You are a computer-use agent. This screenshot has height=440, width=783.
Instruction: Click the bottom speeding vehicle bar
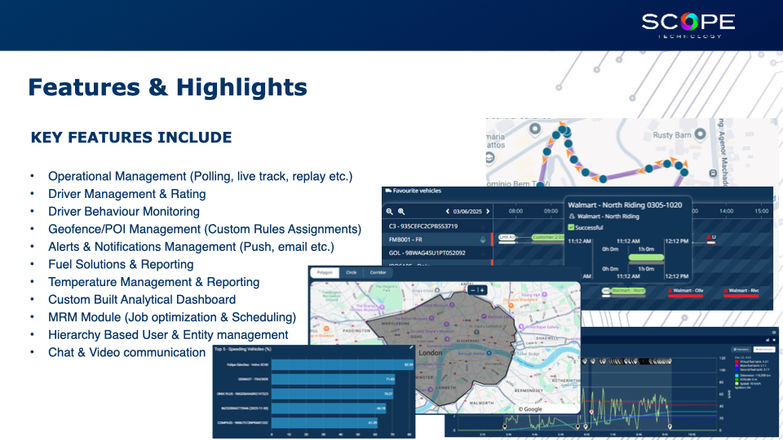click(x=325, y=423)
